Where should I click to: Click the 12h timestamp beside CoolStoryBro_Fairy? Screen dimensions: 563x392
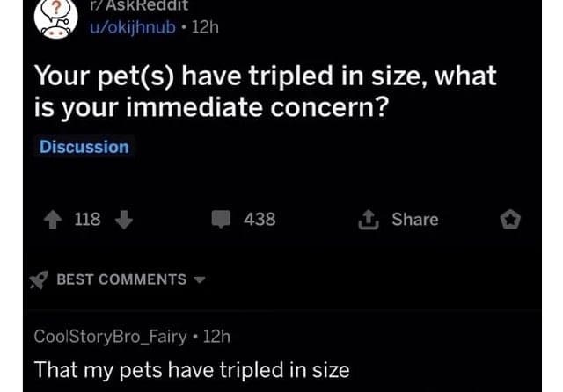[x=216, y=336]
